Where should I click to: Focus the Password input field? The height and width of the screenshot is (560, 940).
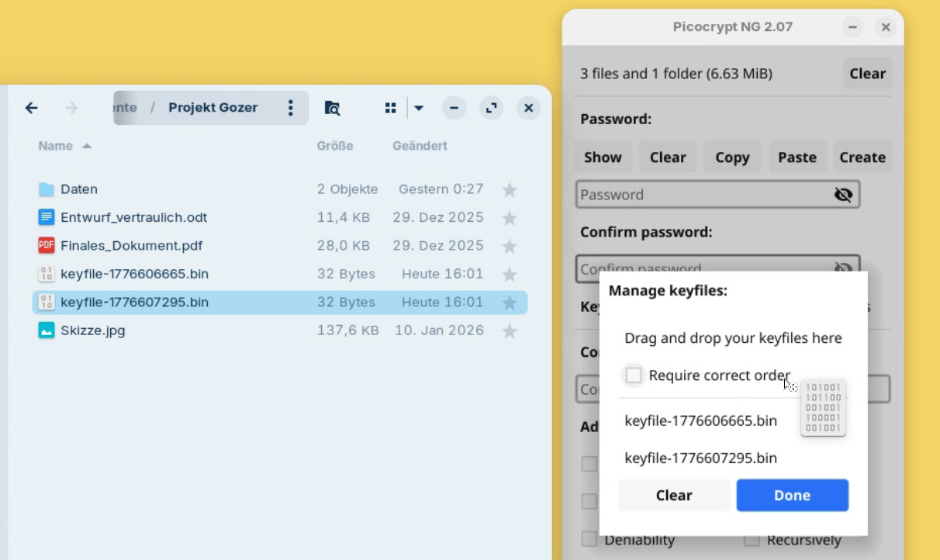coord(702,195)
